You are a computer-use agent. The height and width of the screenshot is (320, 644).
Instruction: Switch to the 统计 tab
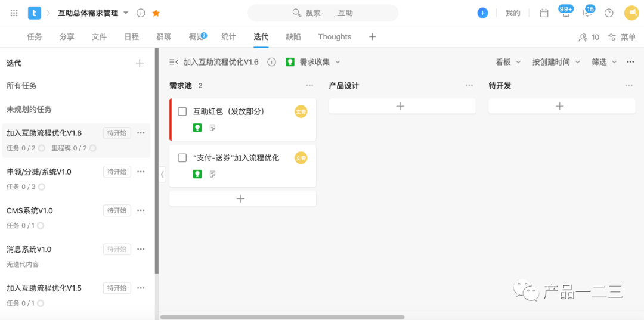228,37
